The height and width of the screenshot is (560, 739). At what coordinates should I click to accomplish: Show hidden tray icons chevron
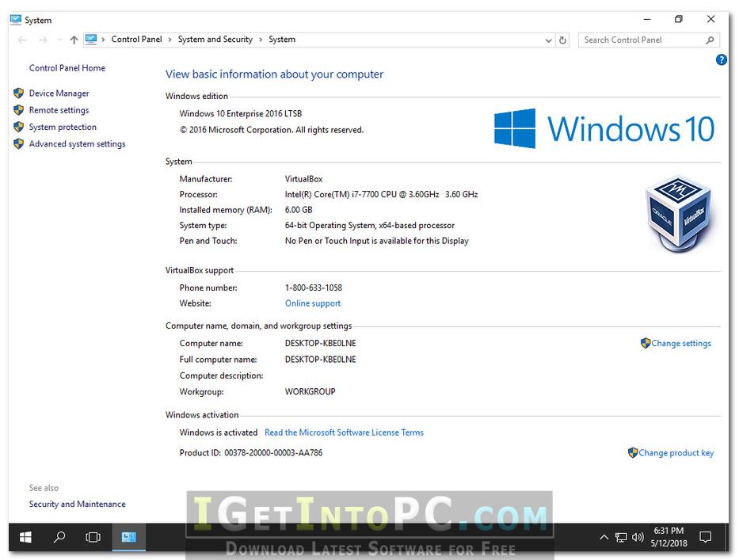(604, 537)
